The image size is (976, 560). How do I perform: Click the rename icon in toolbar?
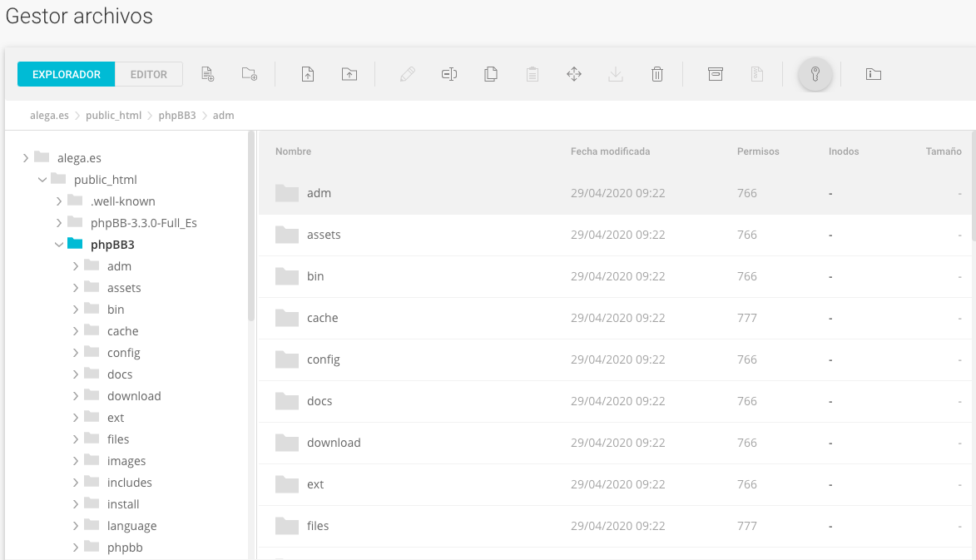[x=449, y=74]
